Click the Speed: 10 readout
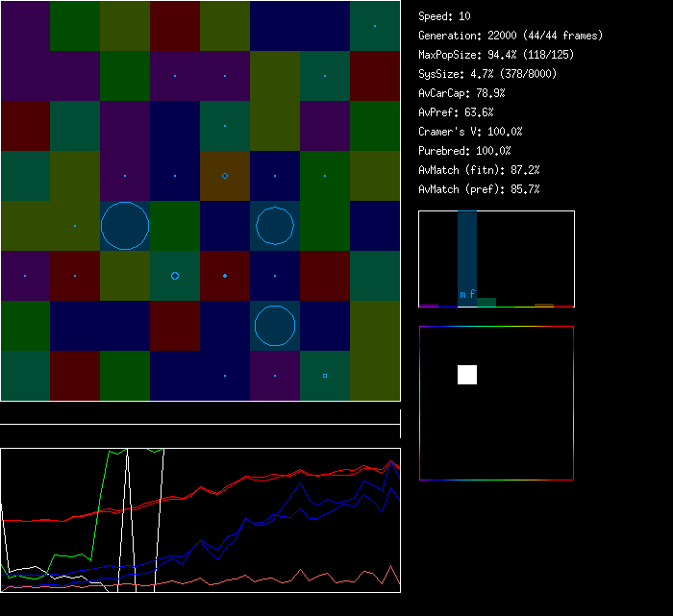 tap(445, 16)
